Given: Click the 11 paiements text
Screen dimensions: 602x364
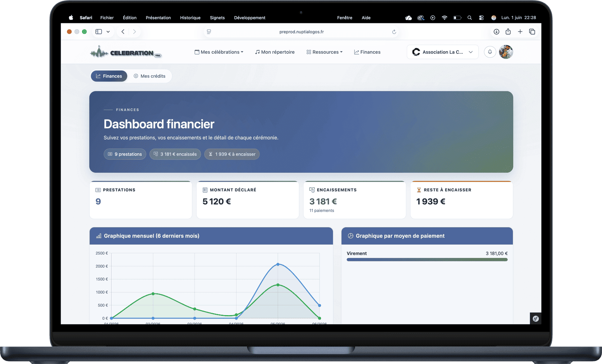Looking at the screenshot, I should [322, 211].
